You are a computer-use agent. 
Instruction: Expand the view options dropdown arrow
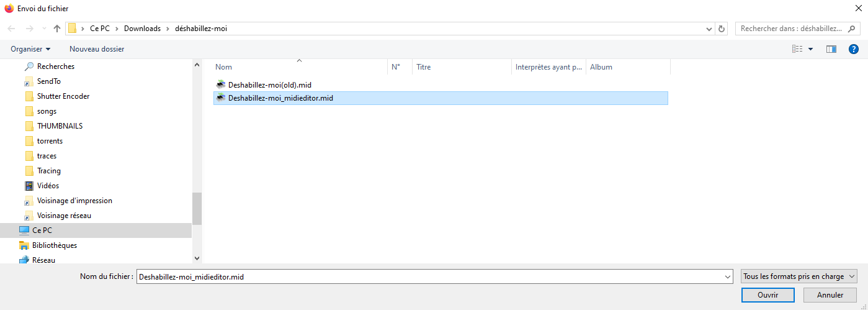pyautogui.click(x=810, y=49)
